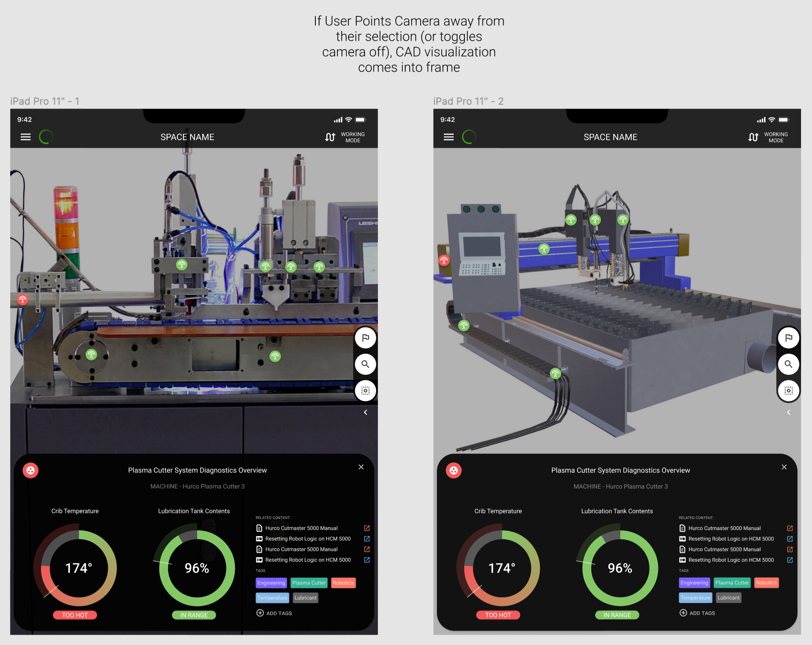The image size is (812, 645).
Task: Select Lubricant tag in iPad frame 1
Action: pos(305,598)
